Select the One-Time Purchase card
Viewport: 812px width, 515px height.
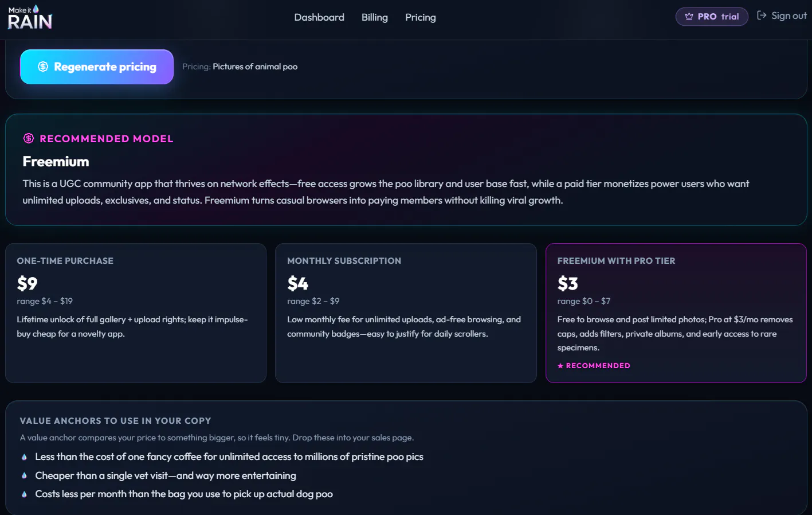136,313
